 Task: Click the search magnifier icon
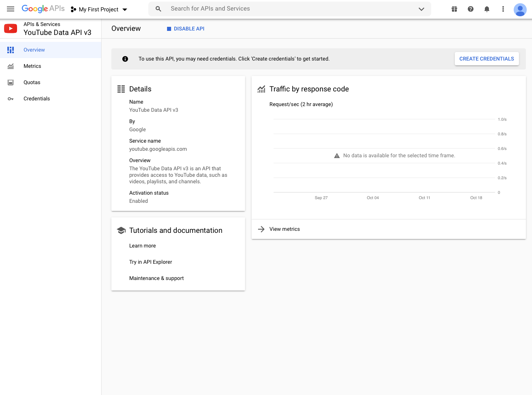click(159, 9)
